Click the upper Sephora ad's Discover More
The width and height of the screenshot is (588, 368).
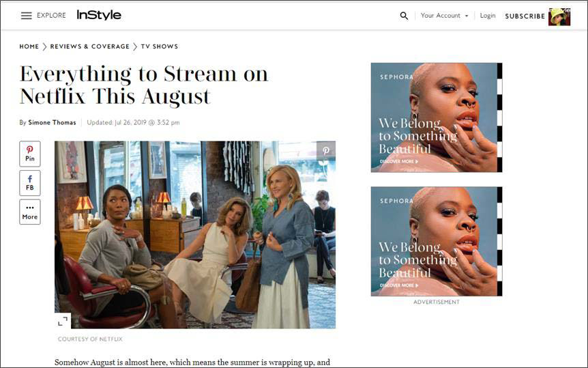point(398,161)
